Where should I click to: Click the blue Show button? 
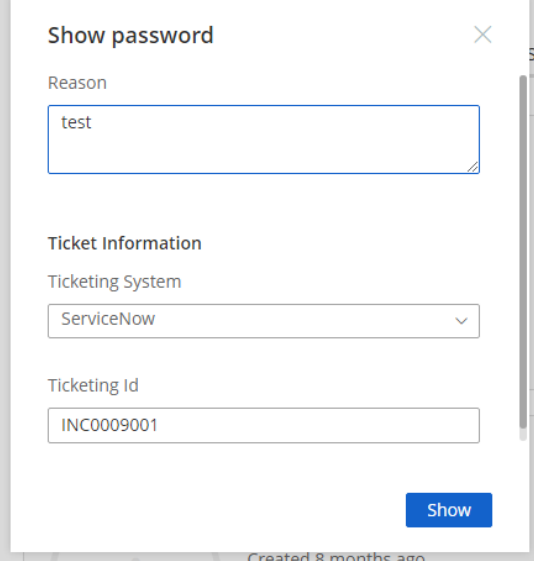[x=449, y=510]
